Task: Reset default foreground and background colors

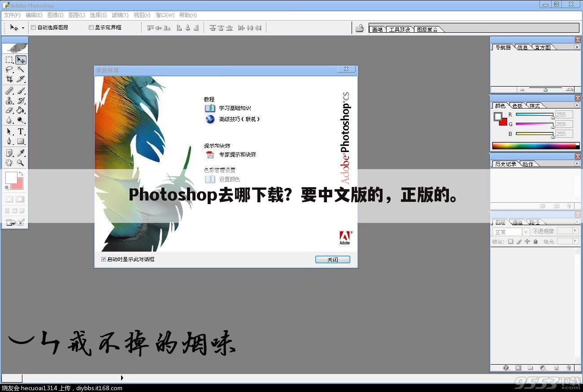Action: [x=7, y=187]
